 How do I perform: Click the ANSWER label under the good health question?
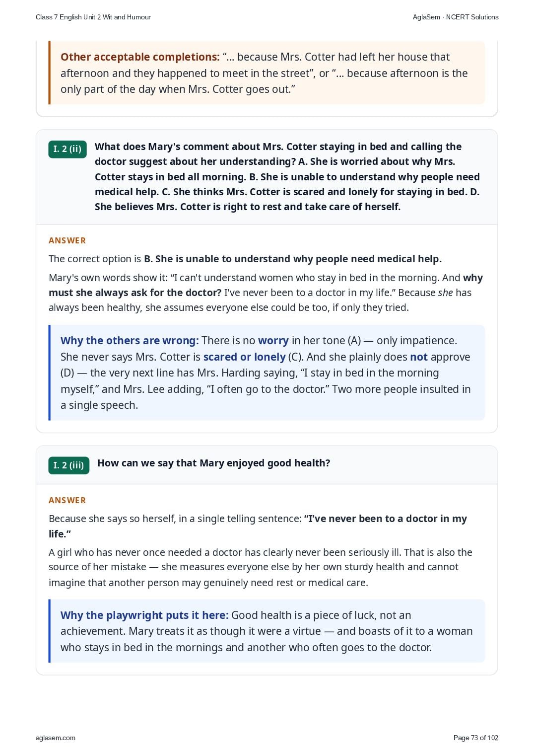(67, 500)
